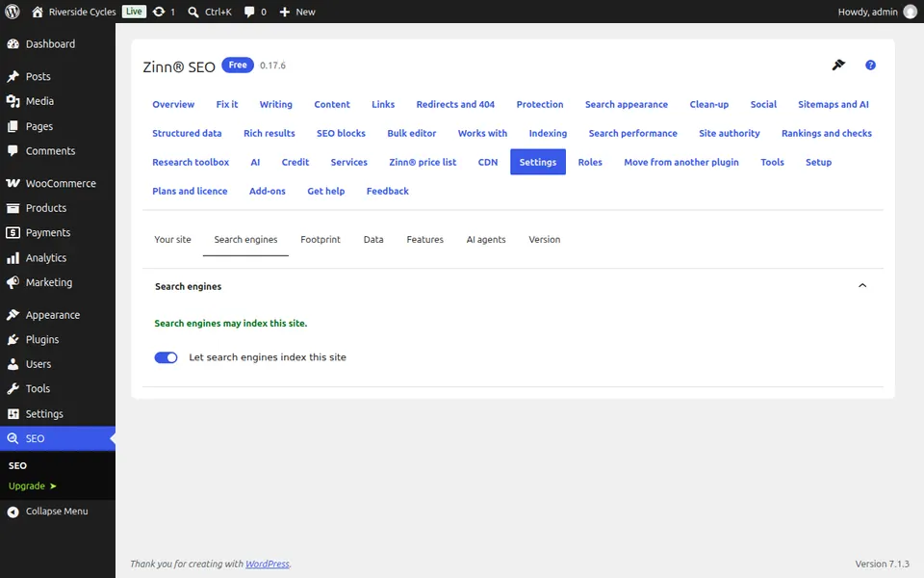Open Users menu

click(x=58, y=364)
